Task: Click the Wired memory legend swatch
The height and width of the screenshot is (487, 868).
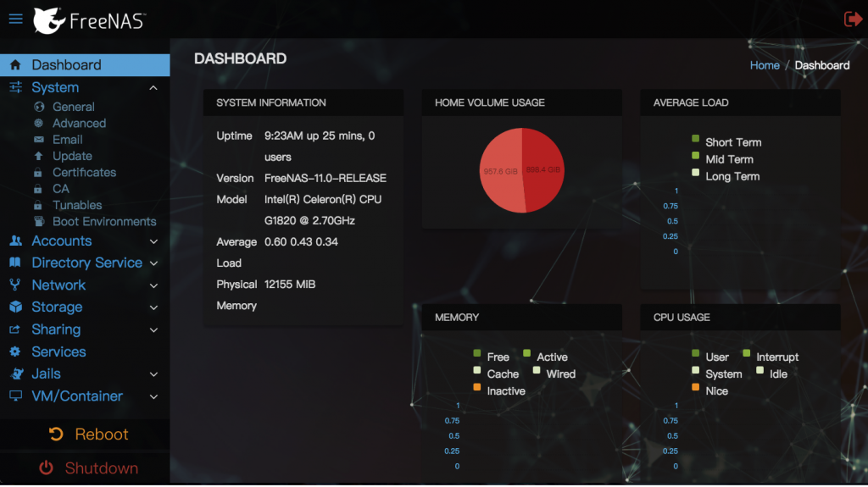Action: click(537, 370)
